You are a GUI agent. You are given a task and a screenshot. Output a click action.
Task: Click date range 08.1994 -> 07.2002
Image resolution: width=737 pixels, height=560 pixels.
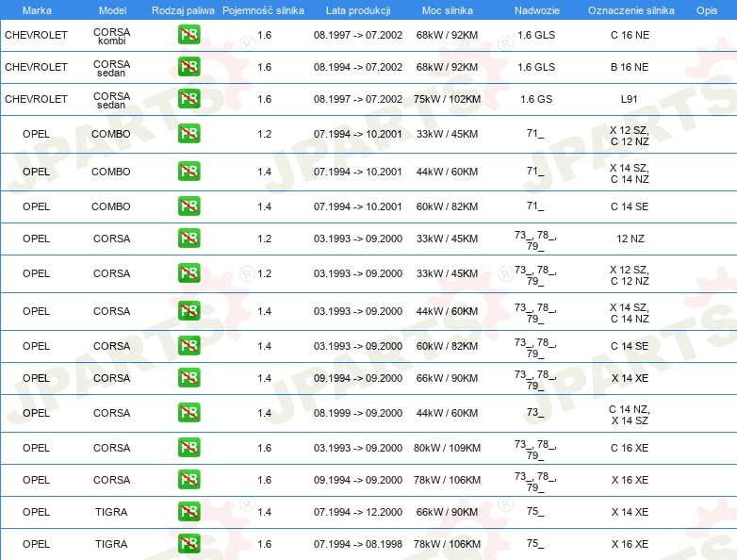[358, 67]
